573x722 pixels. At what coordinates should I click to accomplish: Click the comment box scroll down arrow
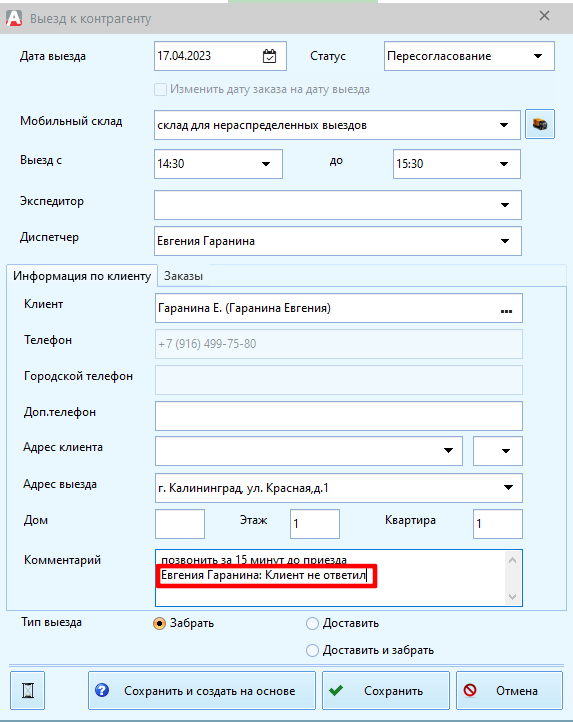click(x=512, y=597)
